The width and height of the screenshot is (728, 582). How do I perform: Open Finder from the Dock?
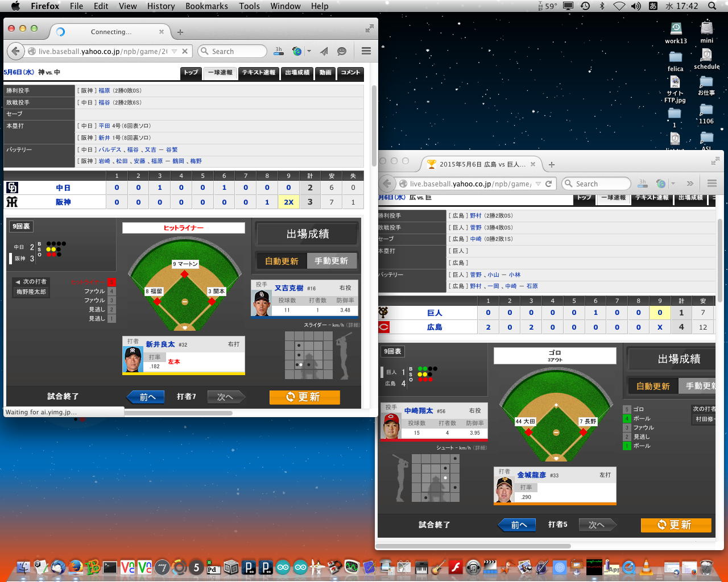[x=23, y=567]
